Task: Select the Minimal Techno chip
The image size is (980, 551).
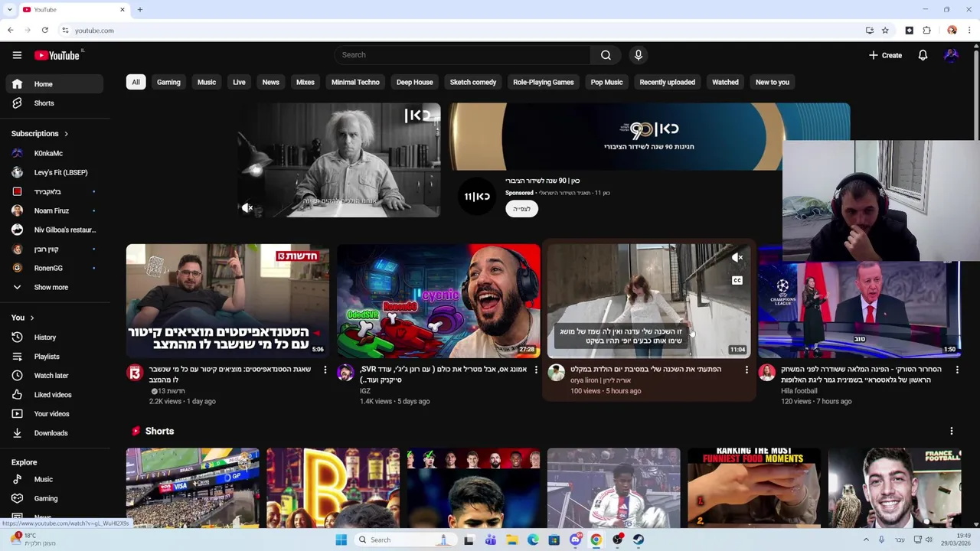Action: click(355, 82)
